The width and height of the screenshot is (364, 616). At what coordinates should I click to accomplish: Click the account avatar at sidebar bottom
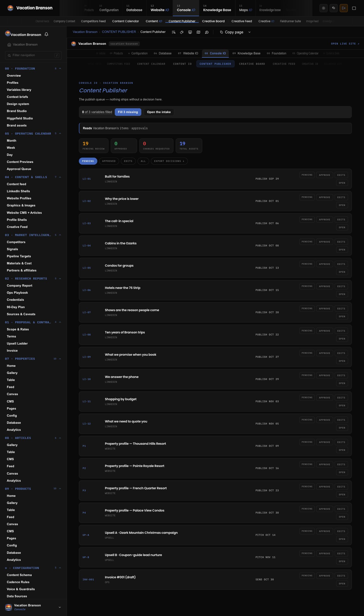(9, 607)
